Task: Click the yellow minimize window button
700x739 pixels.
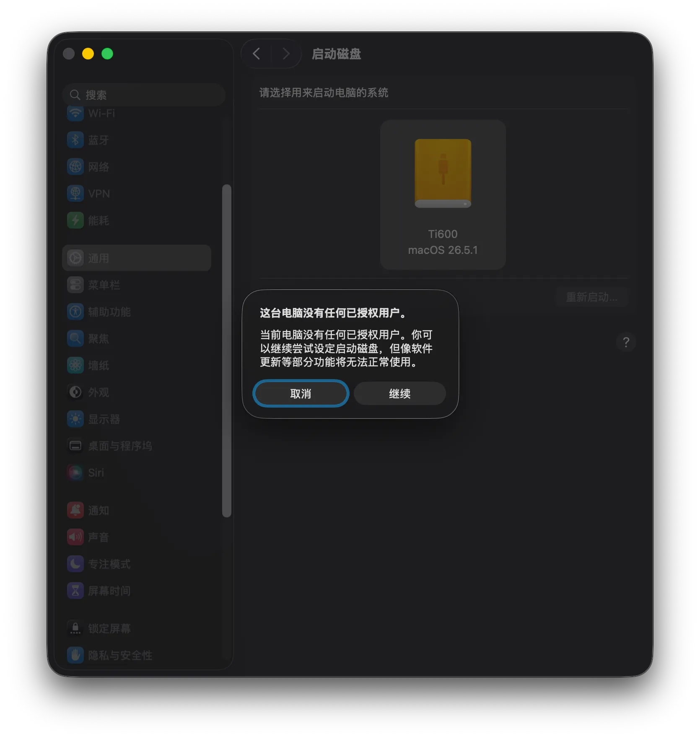Action: 88,54
